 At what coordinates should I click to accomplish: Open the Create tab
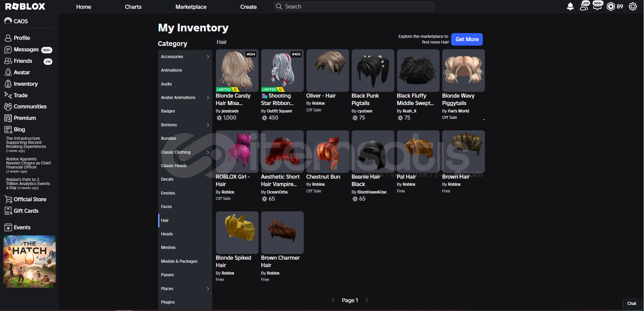[x=248, y=7]
